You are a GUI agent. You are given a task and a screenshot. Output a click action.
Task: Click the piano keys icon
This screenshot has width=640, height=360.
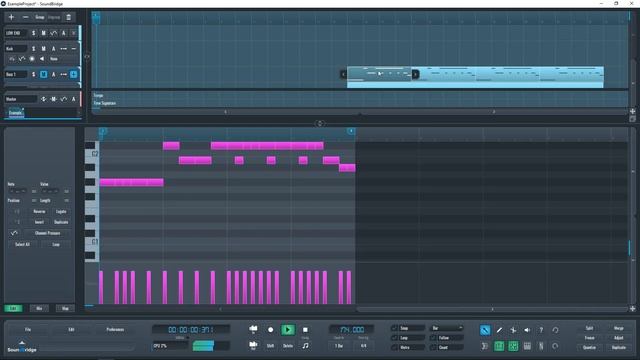coord(527,346)
